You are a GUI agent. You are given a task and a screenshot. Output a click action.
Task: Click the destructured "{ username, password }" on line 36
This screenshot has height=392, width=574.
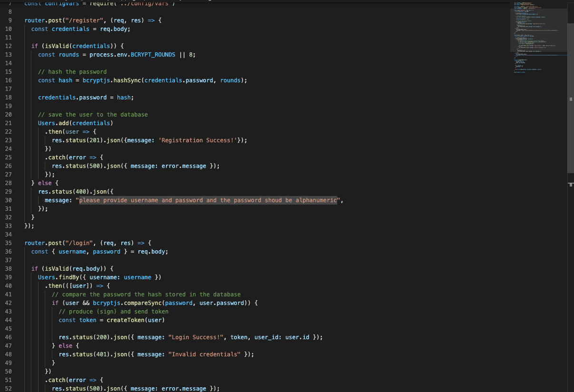click(x=89, y=252)
